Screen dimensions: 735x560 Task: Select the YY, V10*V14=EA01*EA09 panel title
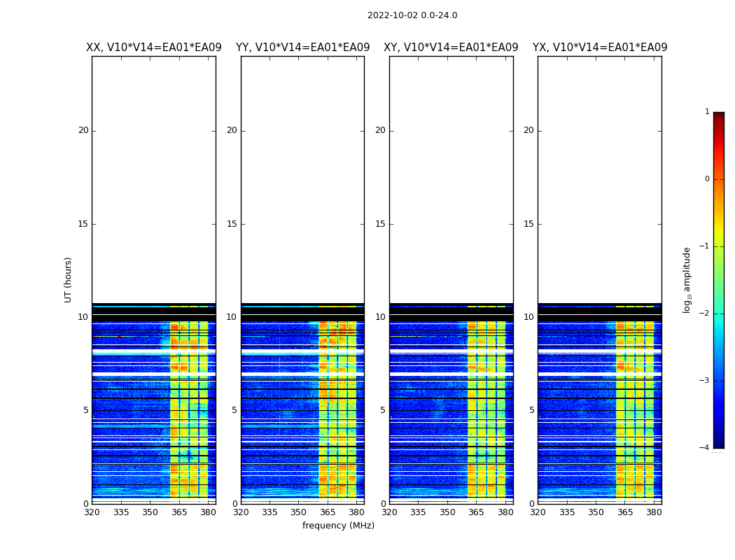(x=302, y=48)
